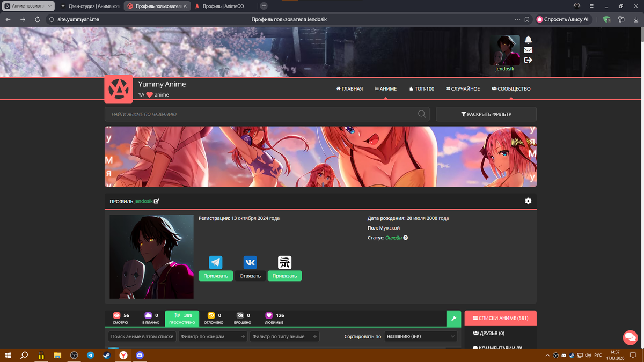Open ДРУЗЬЯ (0) section

488,333
